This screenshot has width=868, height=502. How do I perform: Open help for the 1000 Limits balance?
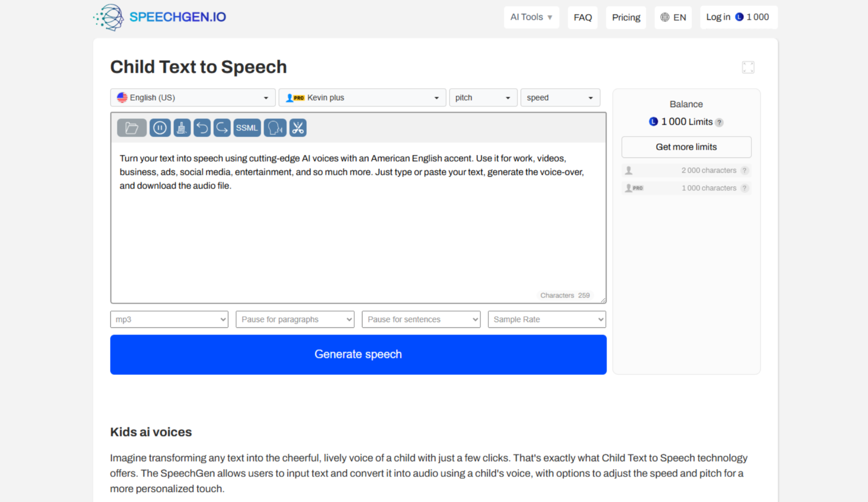(719, 122)
